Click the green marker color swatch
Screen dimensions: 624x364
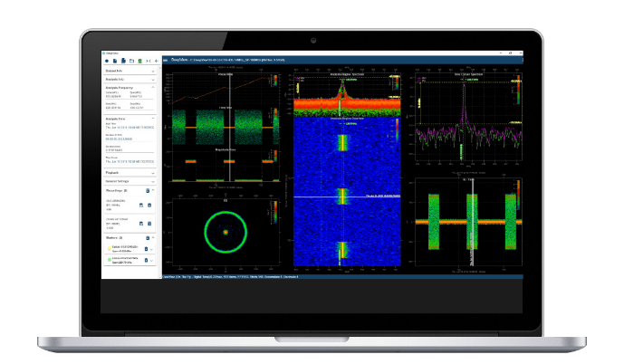point(108,260)
